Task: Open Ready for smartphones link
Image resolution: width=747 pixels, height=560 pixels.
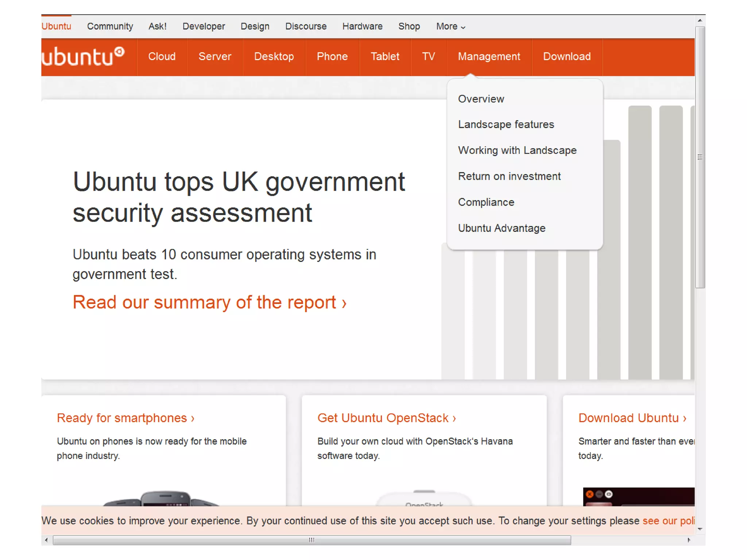Action: (125, 418)
